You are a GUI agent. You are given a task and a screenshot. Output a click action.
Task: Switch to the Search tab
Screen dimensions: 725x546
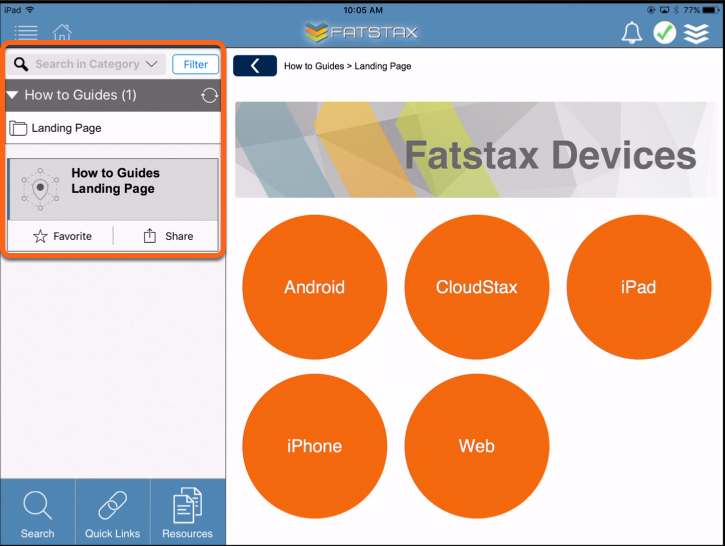[37, 512]
